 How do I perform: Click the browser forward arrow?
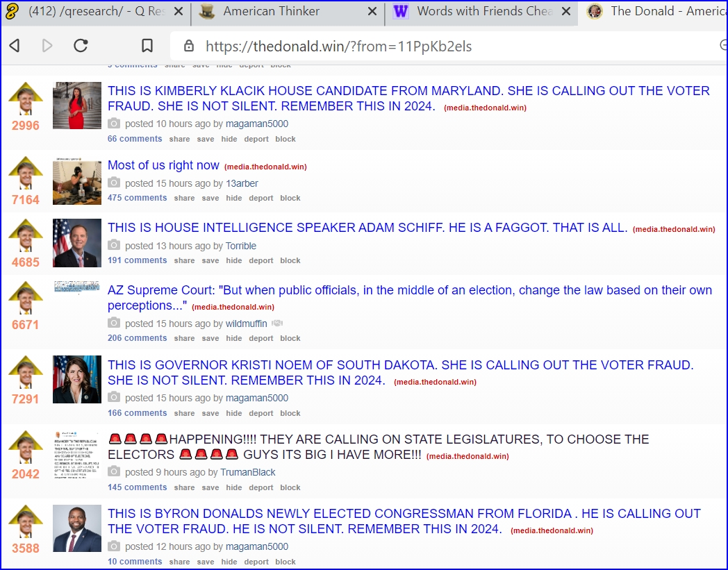click(x=47, y=46)
